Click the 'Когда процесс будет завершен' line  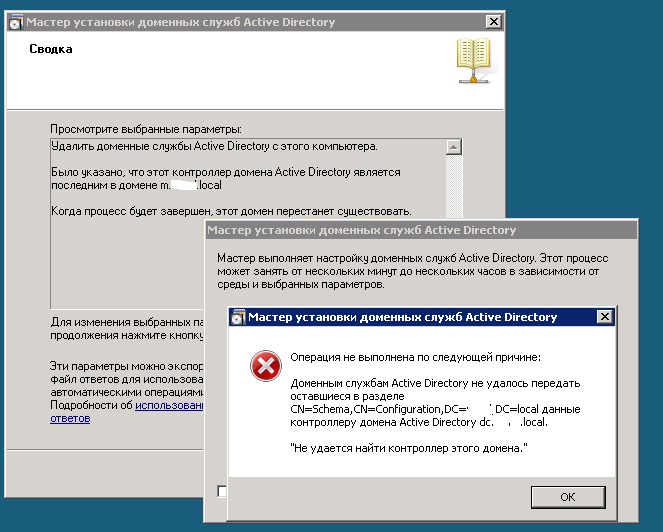[x=231, y=211]
